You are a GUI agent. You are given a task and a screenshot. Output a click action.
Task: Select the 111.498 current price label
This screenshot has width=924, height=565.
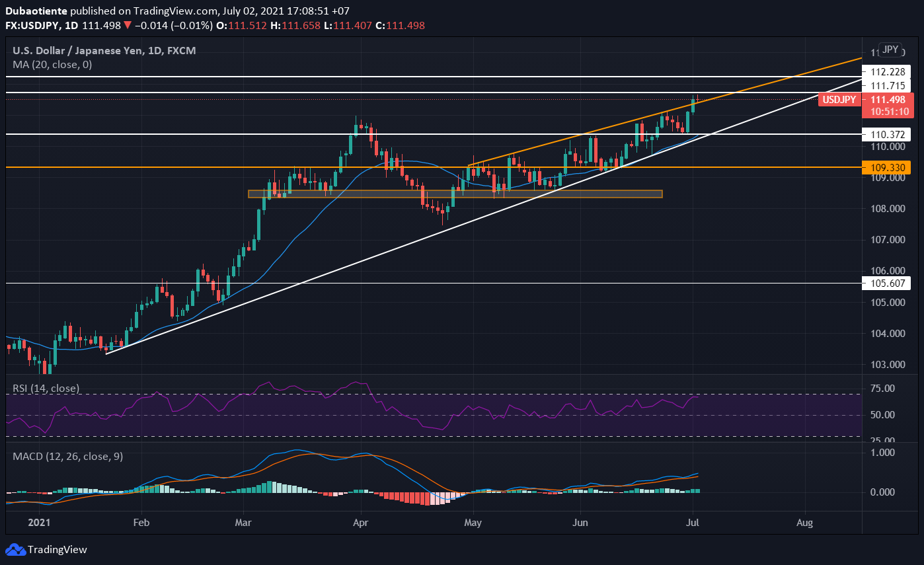pyautogui.click(x=888, y=100)
